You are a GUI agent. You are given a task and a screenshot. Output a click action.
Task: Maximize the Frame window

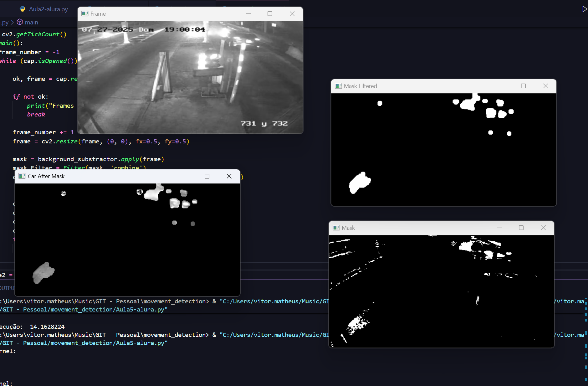tap(270, 14)
